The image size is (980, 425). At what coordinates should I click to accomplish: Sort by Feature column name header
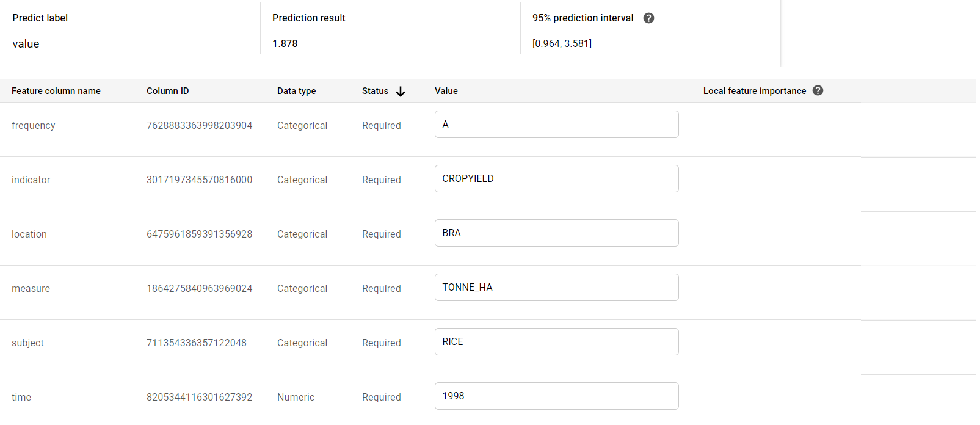tap(56, 91)
